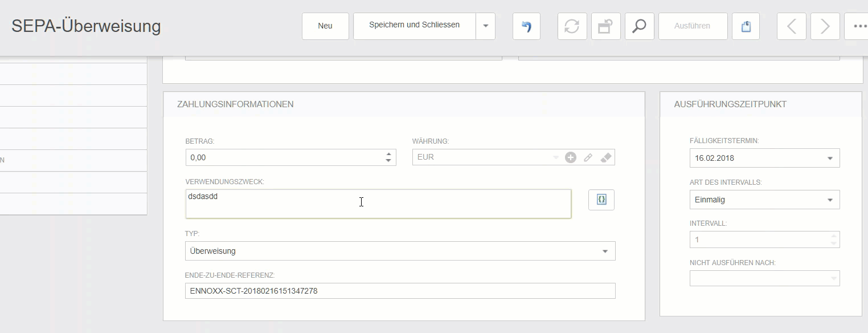Go to next record with right chevron

click(825, 26)
